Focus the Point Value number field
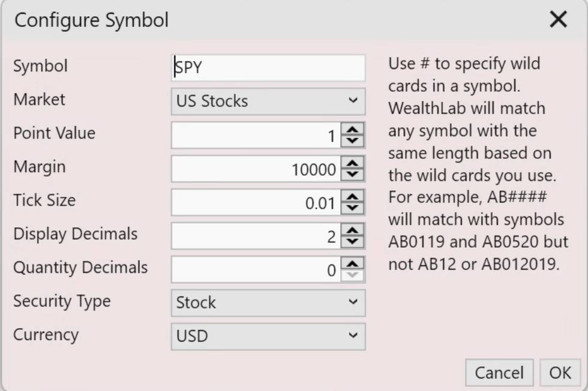Viewport: 588px width, 391px height. click(x=256, y=135)
